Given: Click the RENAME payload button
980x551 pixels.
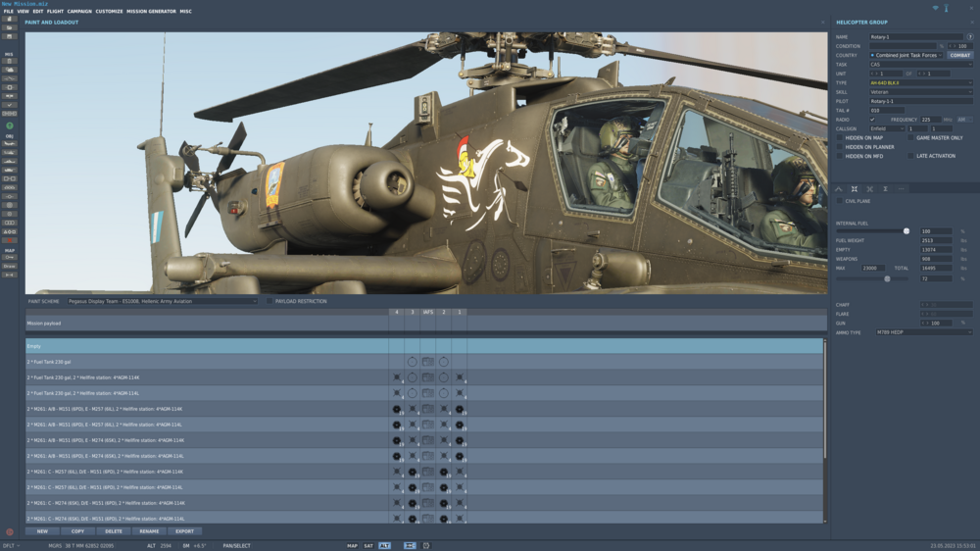Looking at the screenshot, I should (x=149, y=531).
